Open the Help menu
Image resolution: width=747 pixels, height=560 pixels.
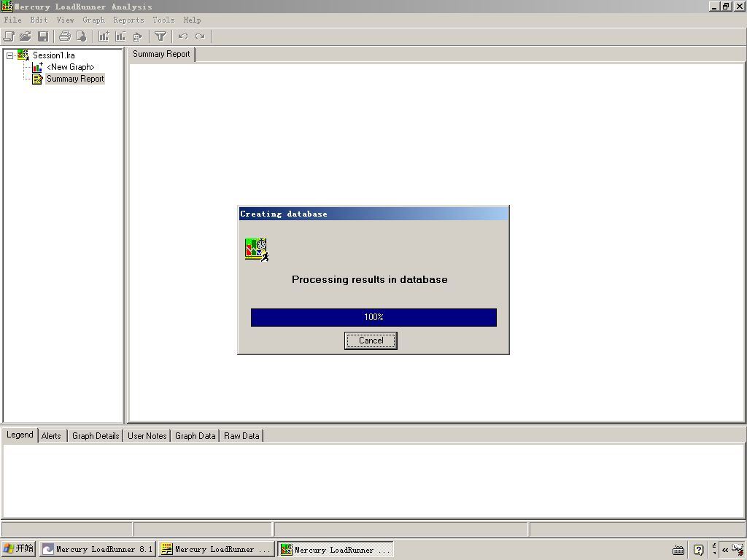point(192,20)
